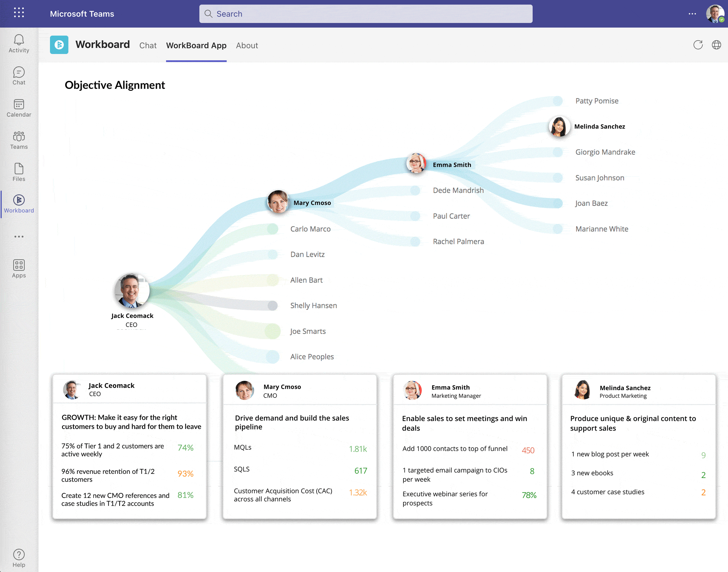This screenshot has height=572, width=728.
Task: Click Melinda Sanchez's avatar in Product Marketing card
Action: point(582,390)
